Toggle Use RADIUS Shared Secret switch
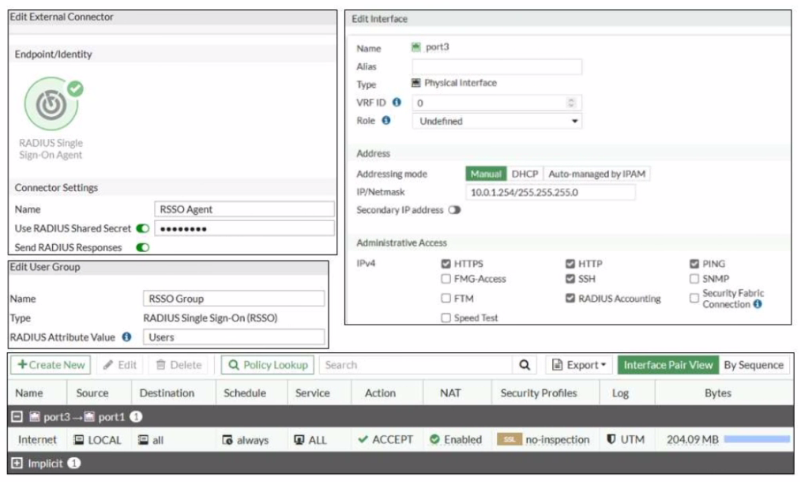This screenshot has height=482, width=800. click(143, 229)
